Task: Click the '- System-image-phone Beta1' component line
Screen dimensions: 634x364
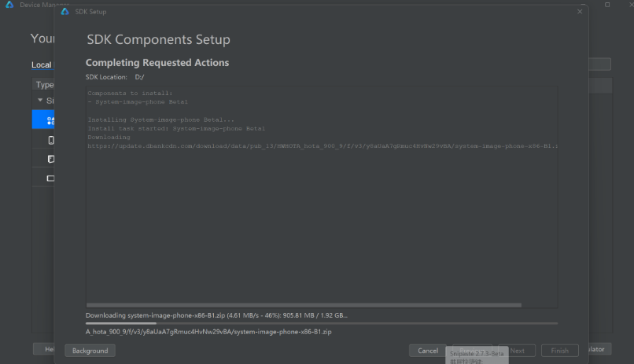Action: (138, 101)
